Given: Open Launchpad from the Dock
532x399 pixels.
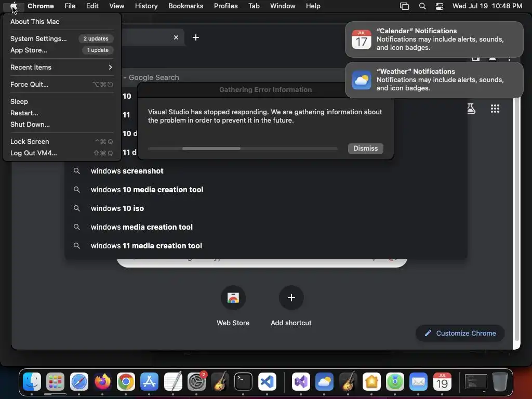Looking at the screenshot, I should point(55,382).
